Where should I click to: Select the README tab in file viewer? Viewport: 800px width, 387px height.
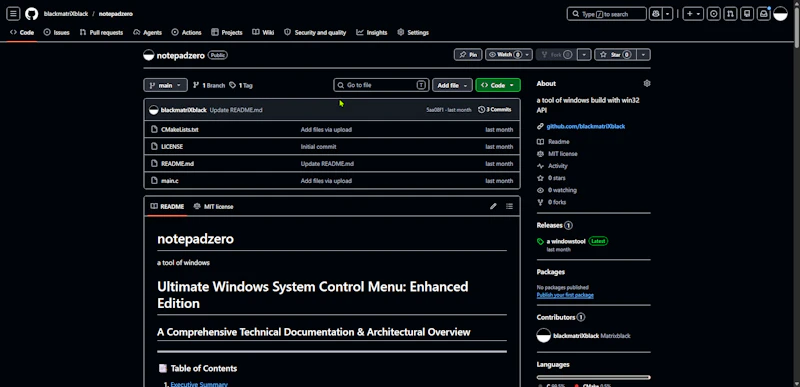[167, 207]
